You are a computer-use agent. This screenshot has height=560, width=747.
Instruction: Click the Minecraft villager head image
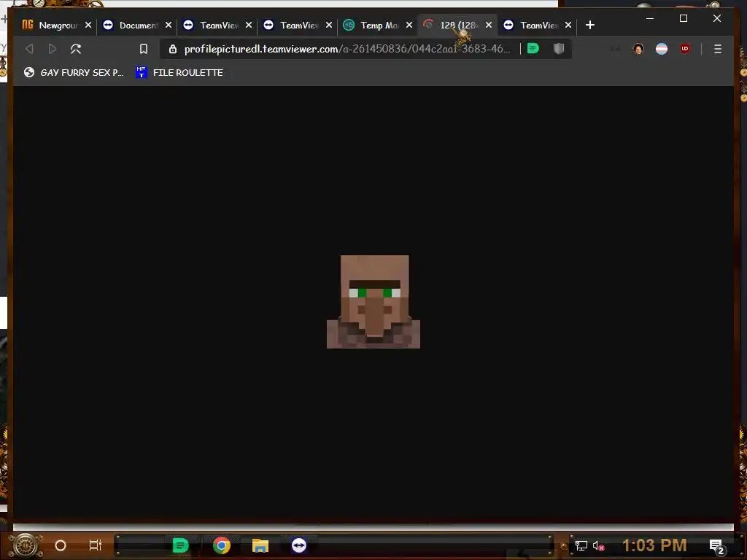coord(373,302)
